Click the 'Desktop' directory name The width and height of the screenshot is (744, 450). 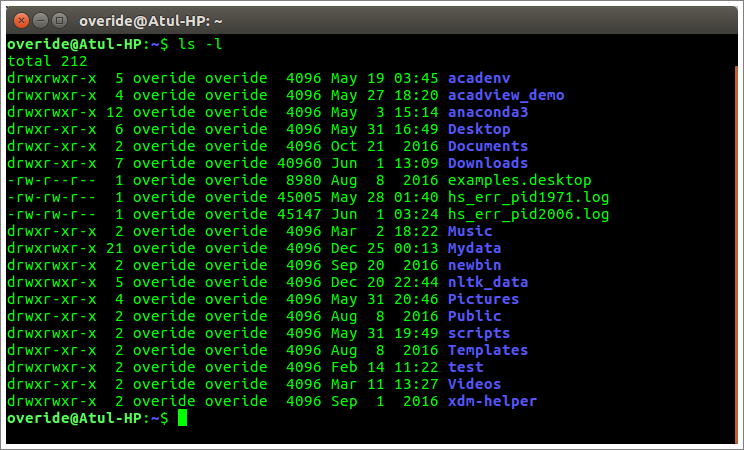pyautogui.click(x=479, y=130)
